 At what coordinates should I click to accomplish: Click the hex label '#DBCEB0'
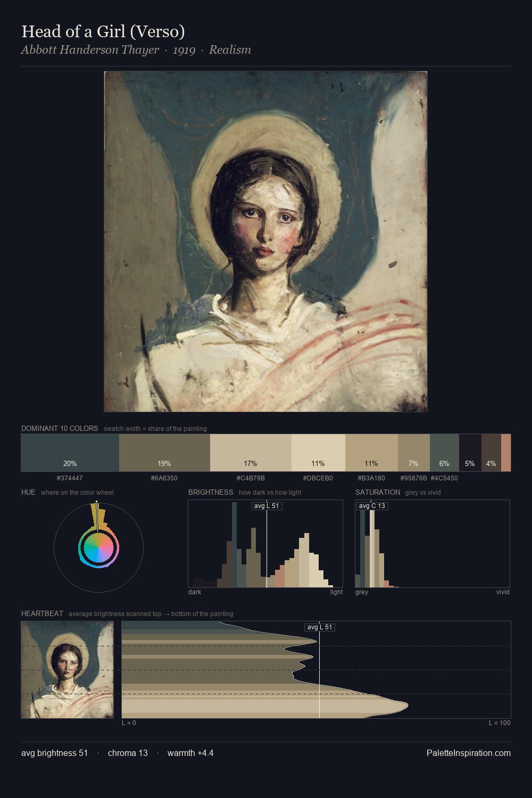click(318, 478)
